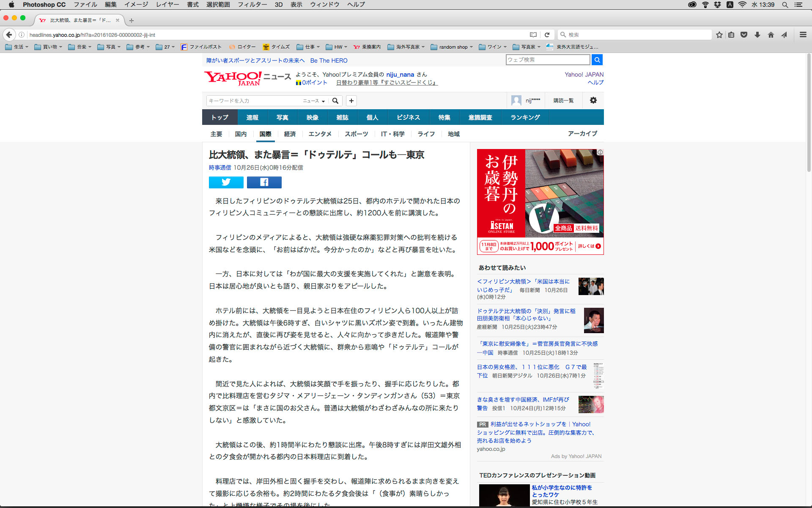Open the random shop bookmark folder
812x508 pixels.
pos(452,47)
